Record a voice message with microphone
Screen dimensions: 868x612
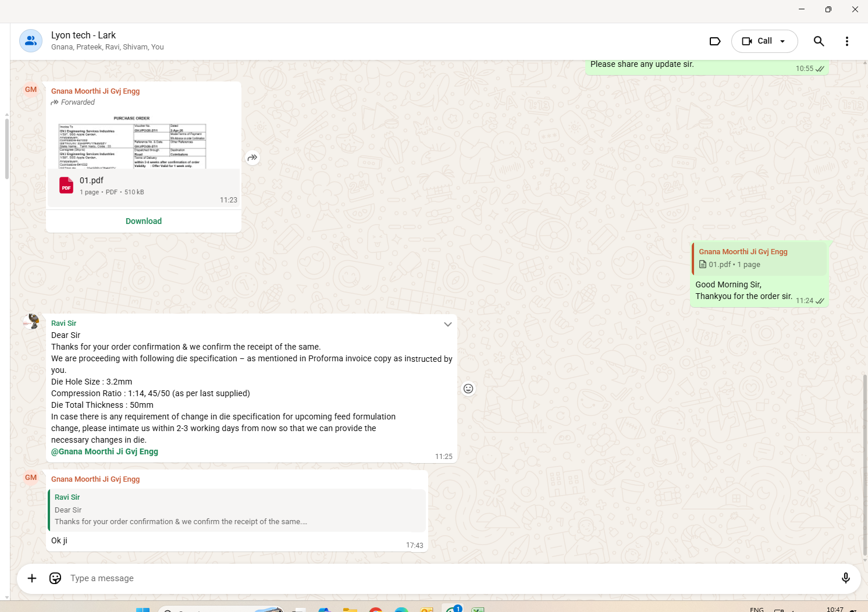pyautogui.click(x=845, y=578)
